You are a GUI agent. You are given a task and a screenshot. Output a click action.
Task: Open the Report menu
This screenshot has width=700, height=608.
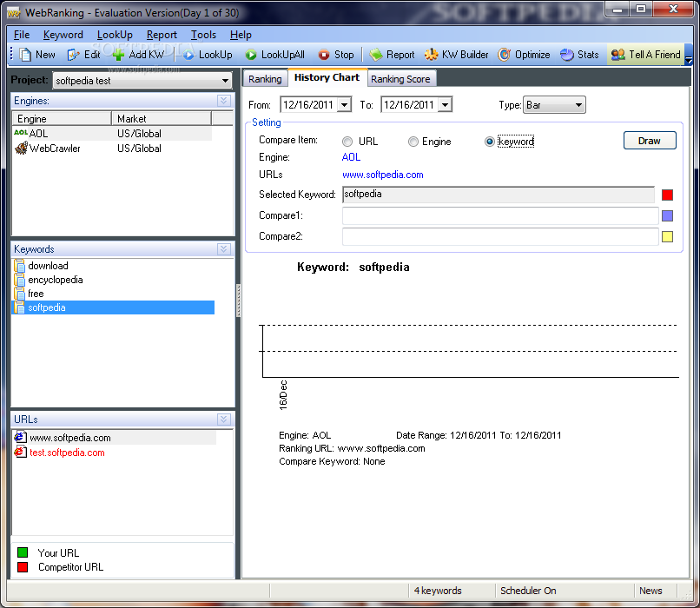162,35
